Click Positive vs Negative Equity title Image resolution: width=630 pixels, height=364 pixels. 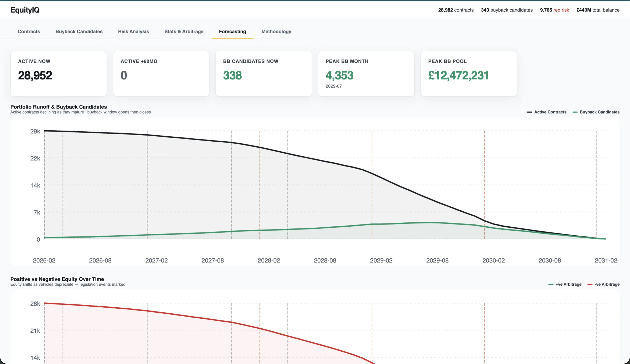point(57,279)
